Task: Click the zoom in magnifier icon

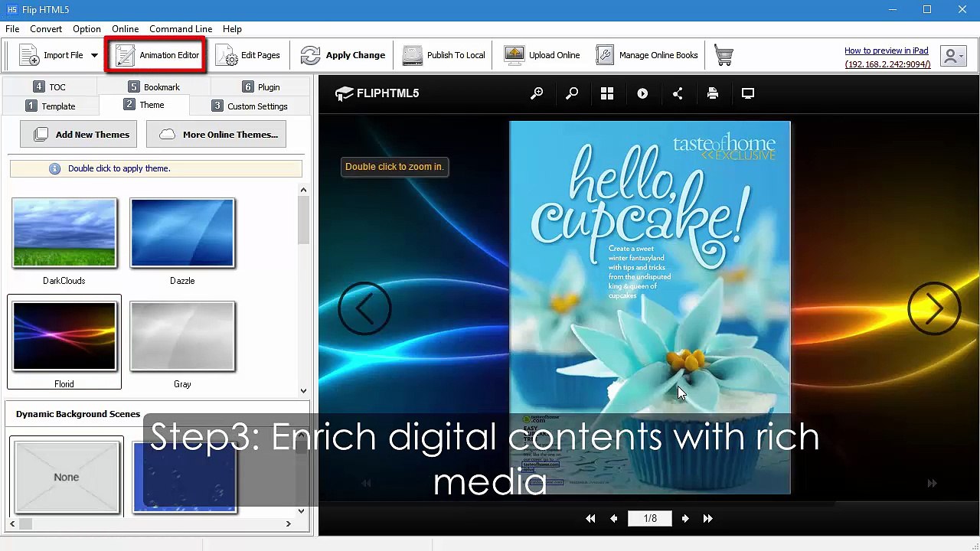Action: coord(537,93)
